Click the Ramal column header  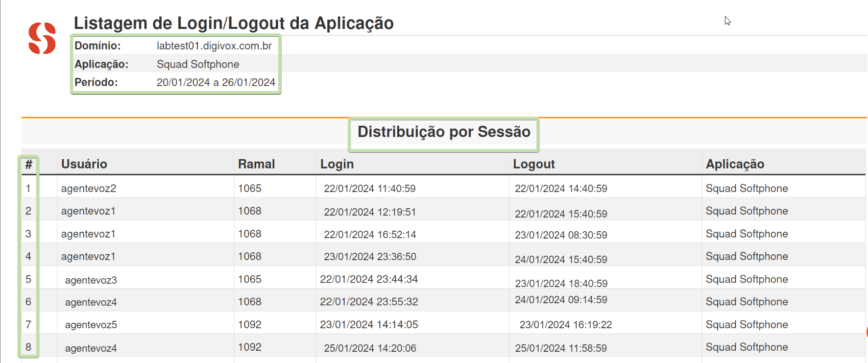tap(256, 164)
